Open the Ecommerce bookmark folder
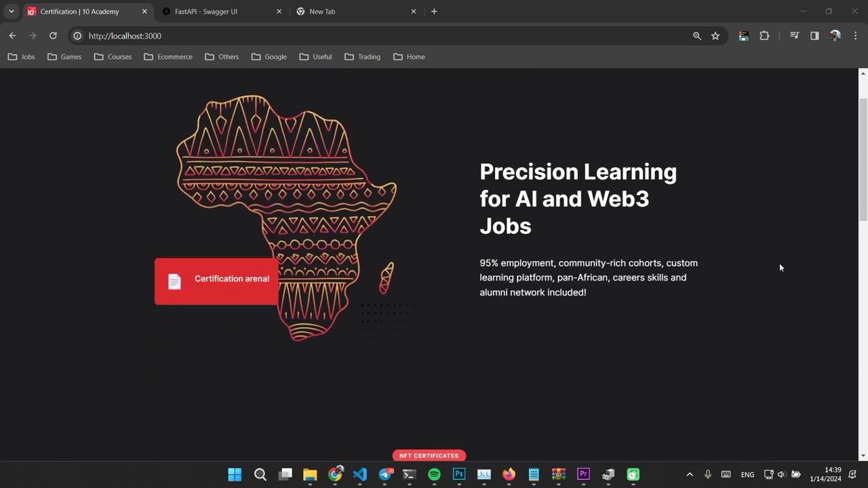 [168, 57]
